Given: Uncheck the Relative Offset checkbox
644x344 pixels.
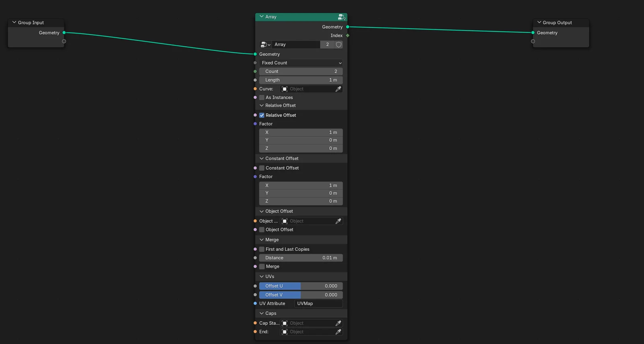Looking at the screenshot, I should 262,115.
